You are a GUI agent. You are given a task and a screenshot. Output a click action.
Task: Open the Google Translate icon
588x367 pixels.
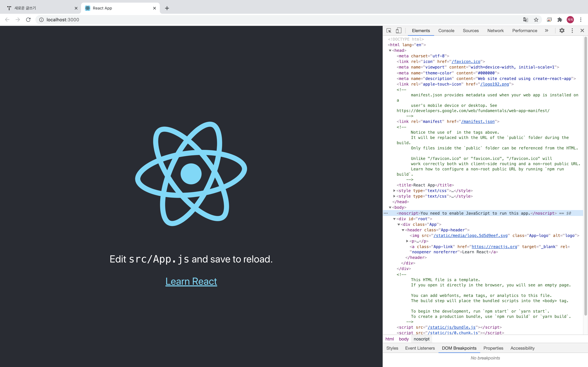point(525,20)
